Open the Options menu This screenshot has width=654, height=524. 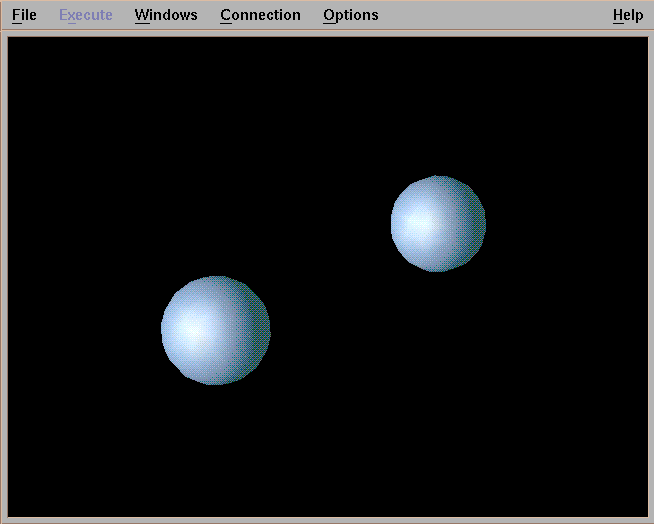pyautogui.click(x=350, y=15)
